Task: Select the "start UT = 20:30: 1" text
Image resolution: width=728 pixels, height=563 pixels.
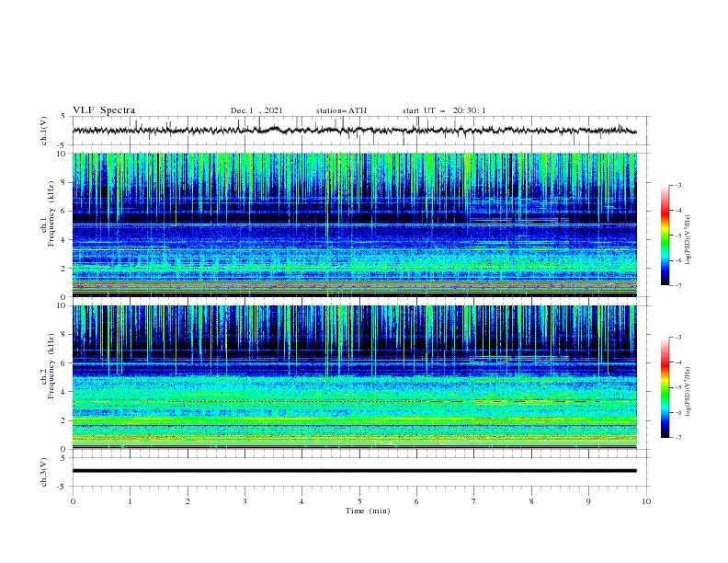Action: coord(444,110)
